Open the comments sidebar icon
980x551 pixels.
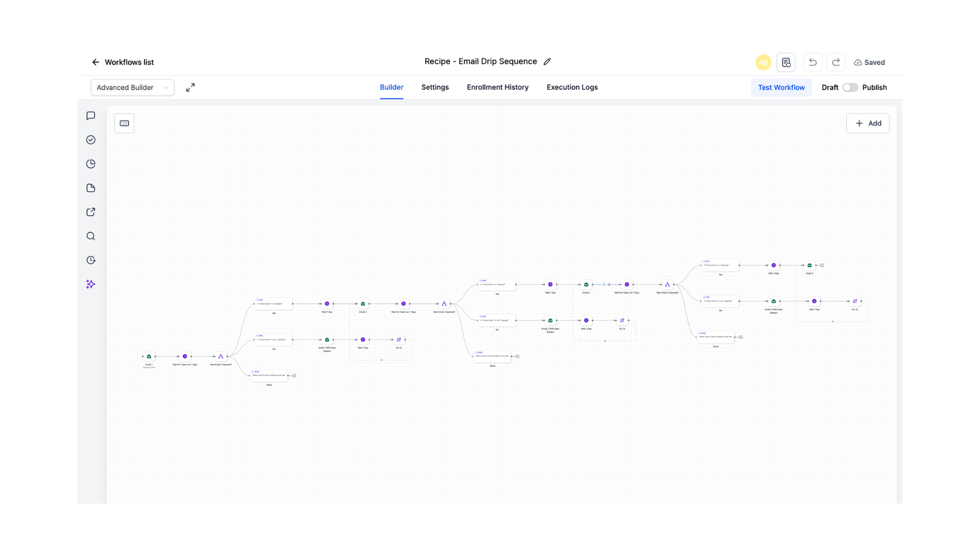coord(91,116)
